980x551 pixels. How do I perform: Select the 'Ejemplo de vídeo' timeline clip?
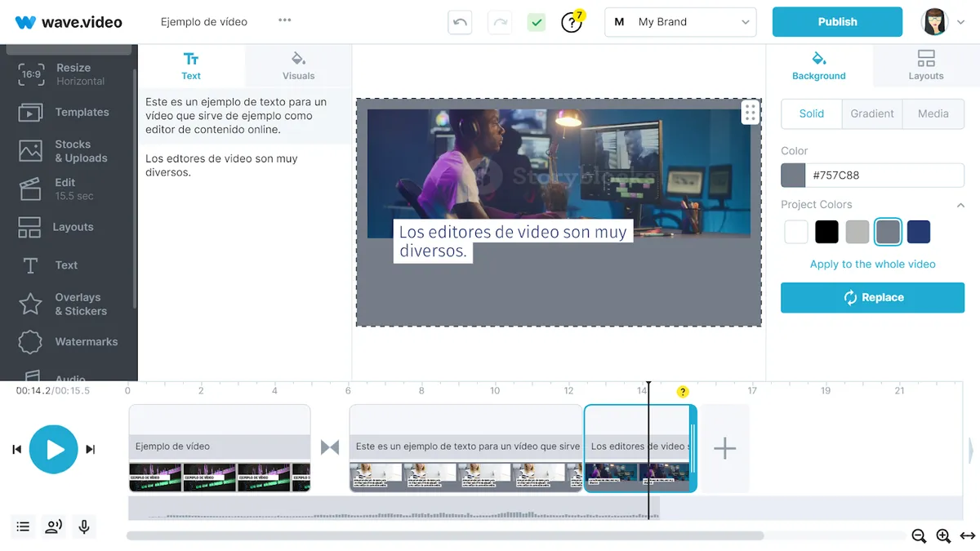point(220,448)
